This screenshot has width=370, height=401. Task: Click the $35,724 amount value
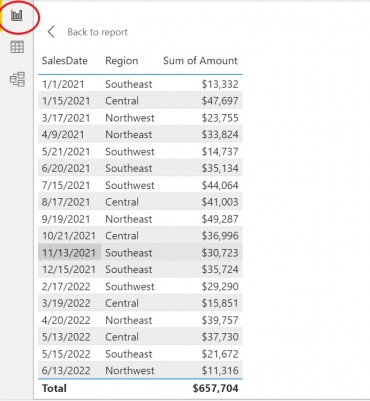click(x=220, y=269)
